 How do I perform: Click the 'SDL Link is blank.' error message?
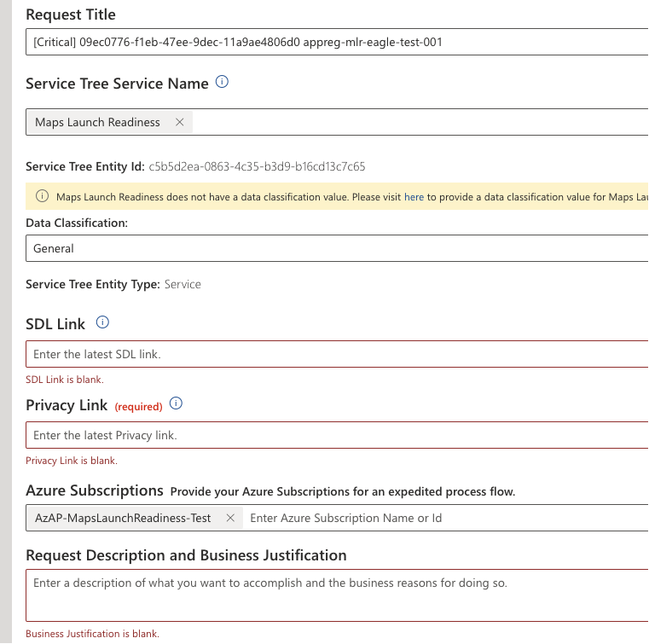pos(65,380)
